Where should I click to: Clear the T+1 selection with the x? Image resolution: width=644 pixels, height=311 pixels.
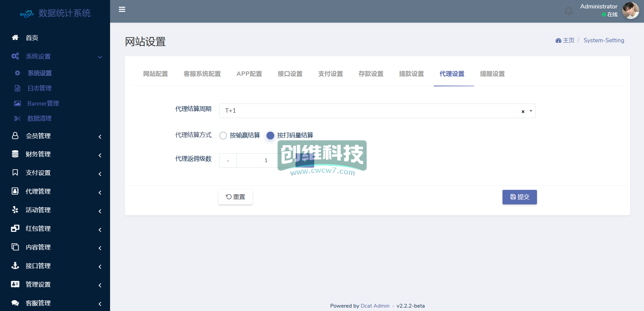pyautogui.click(x=523, y=111)
